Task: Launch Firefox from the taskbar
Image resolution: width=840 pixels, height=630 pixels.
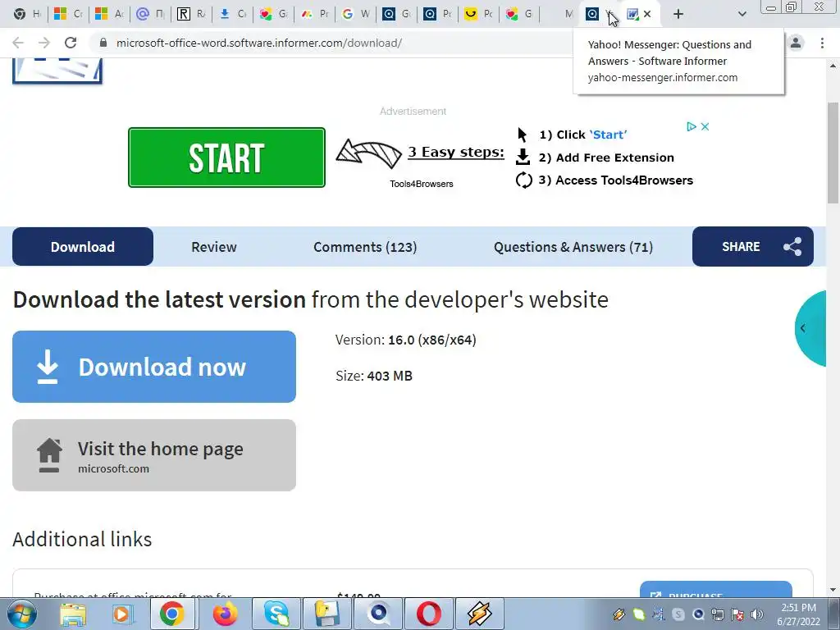Action: pyautogui.click(x=225, y=614)
